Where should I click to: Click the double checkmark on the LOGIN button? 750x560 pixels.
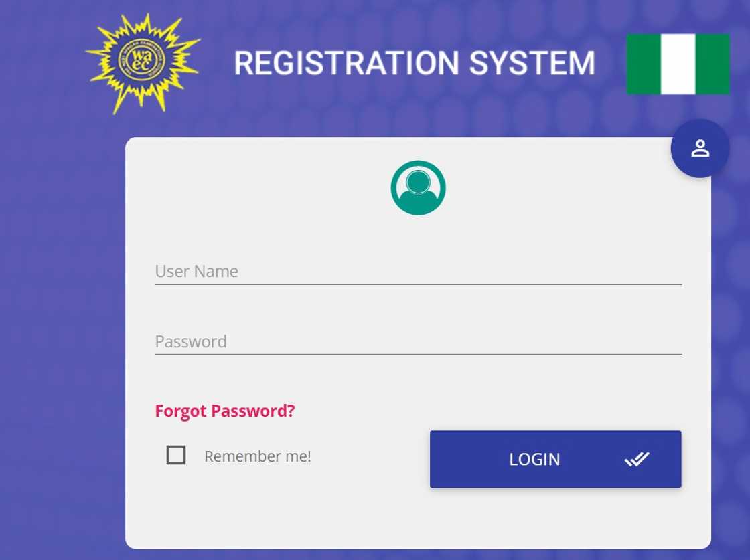point(637,459)
